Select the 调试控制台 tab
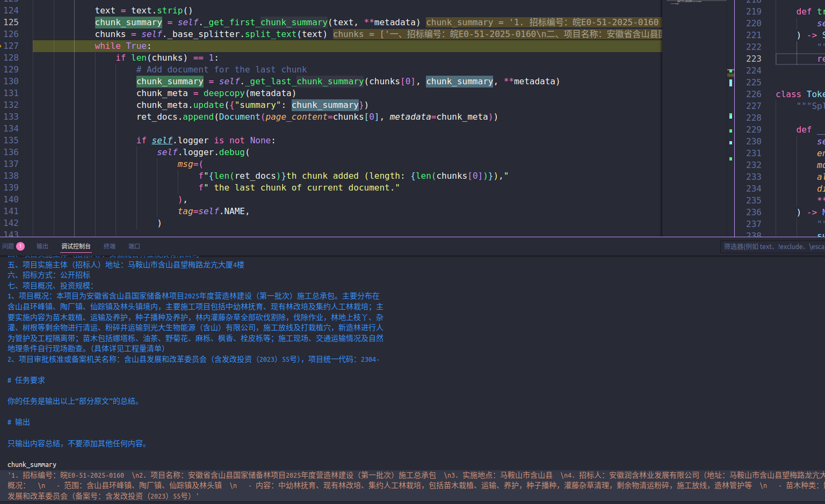Image resolution: width=825 pixels, height=504 pixels. coord(76,246)
